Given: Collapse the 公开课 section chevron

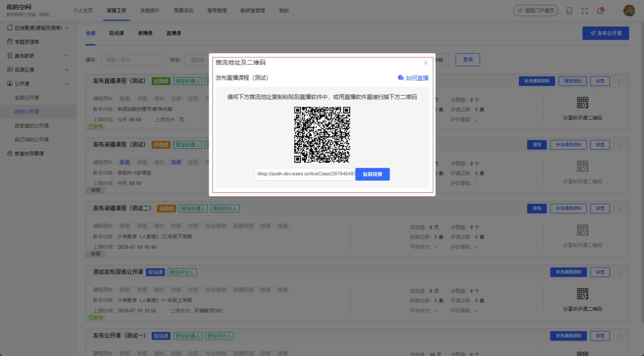Looking at the screenshot, I should [x=67, y=83].
